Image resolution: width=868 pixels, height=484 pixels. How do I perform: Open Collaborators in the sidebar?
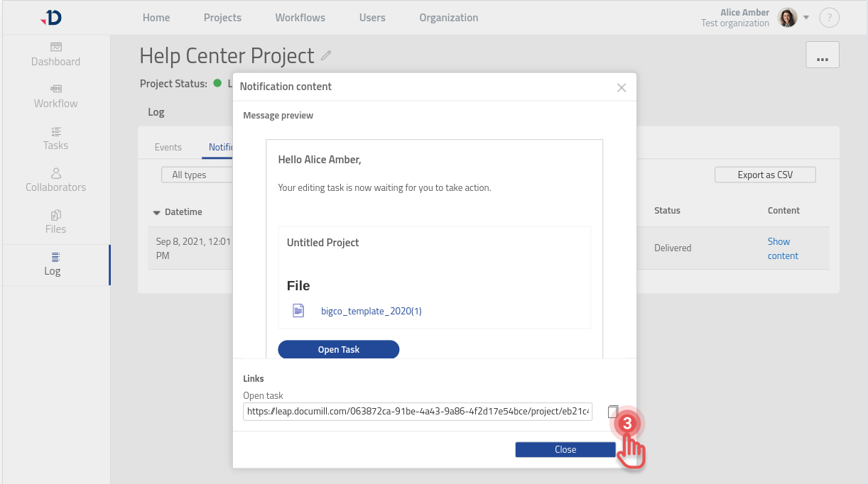55,180
